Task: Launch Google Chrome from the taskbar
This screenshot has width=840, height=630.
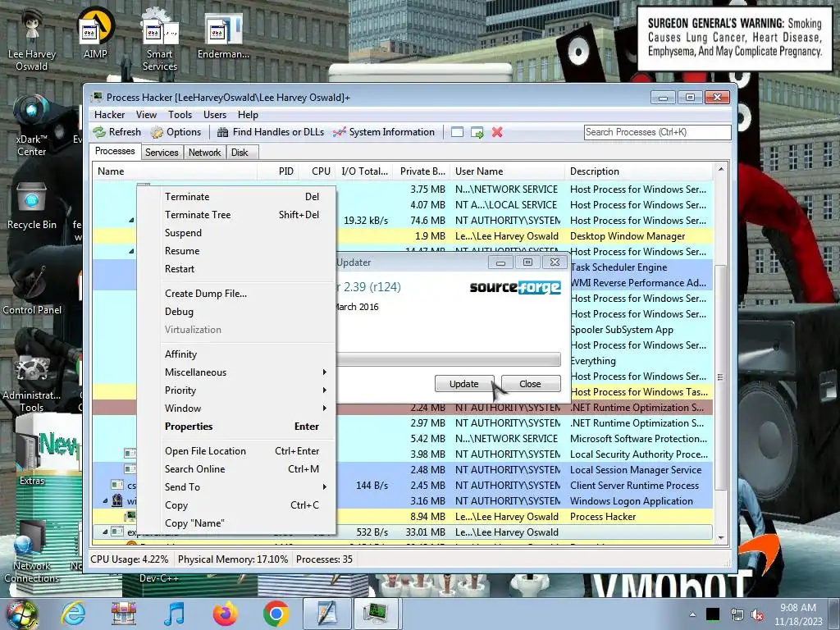Action: pos(276,614)
